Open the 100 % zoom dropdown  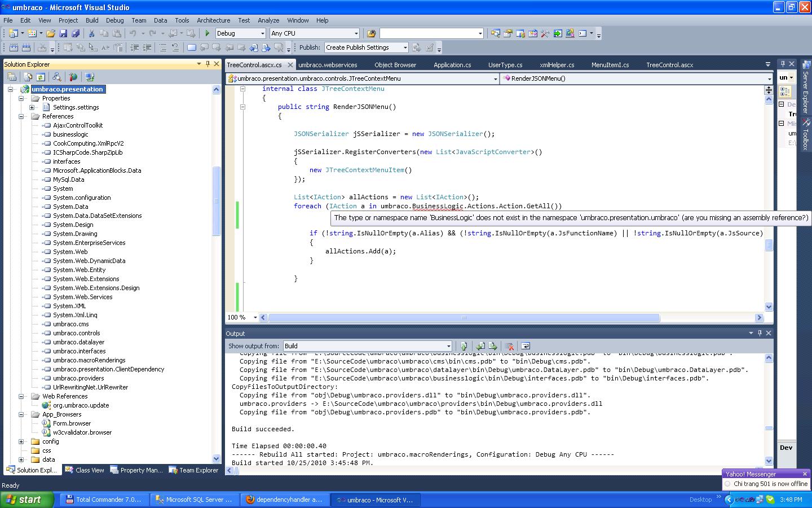tap(255, 318)
